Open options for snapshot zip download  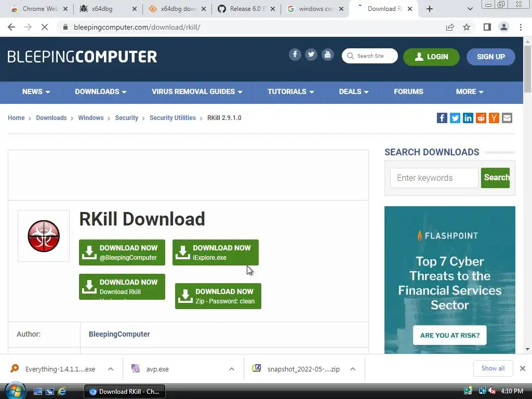click(x=353, y=369)
